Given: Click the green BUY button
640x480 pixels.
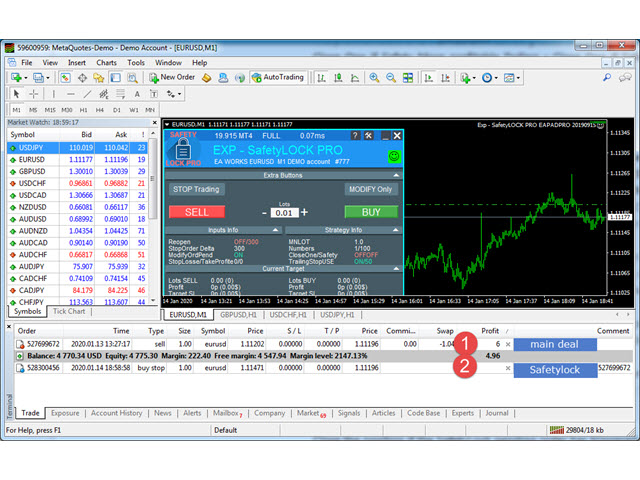Looking at the screenshot, I should click(x=371, y=212).
